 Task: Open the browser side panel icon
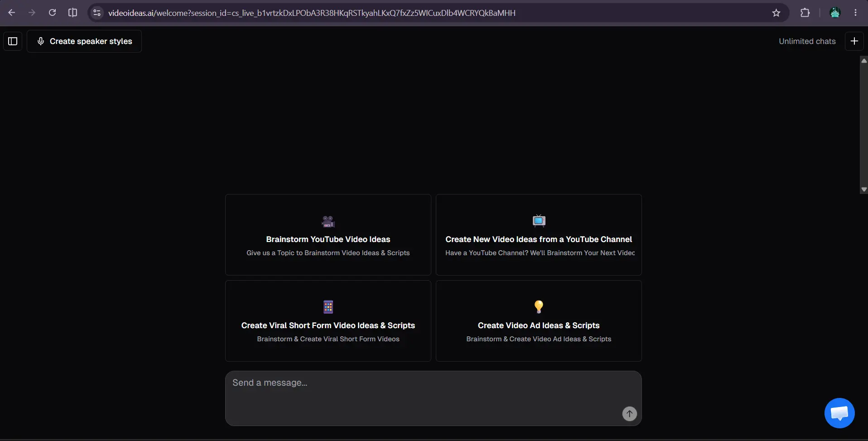click(x=72, y=13)
